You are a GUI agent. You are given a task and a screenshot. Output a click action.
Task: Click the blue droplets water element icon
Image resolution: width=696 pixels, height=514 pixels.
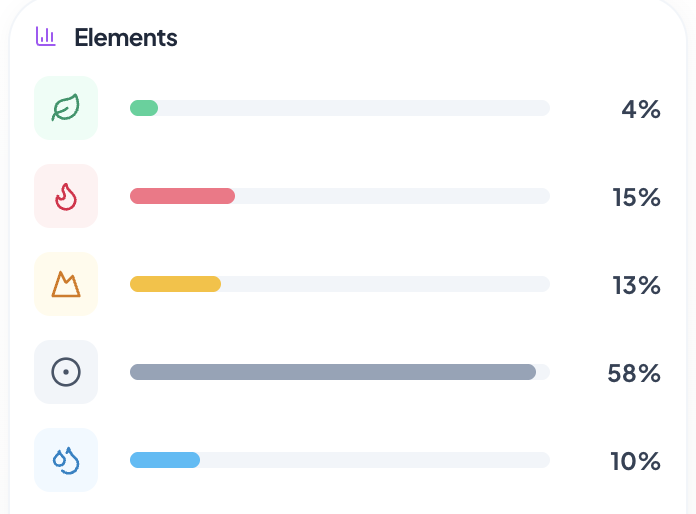tap(66, 460)
